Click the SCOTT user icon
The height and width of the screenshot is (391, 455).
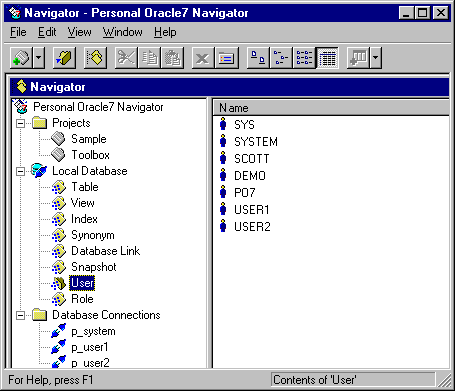click(x=223, y=158)
